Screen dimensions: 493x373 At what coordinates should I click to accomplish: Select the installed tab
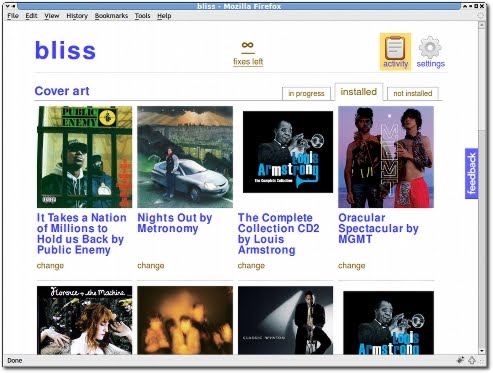(359, 92)
